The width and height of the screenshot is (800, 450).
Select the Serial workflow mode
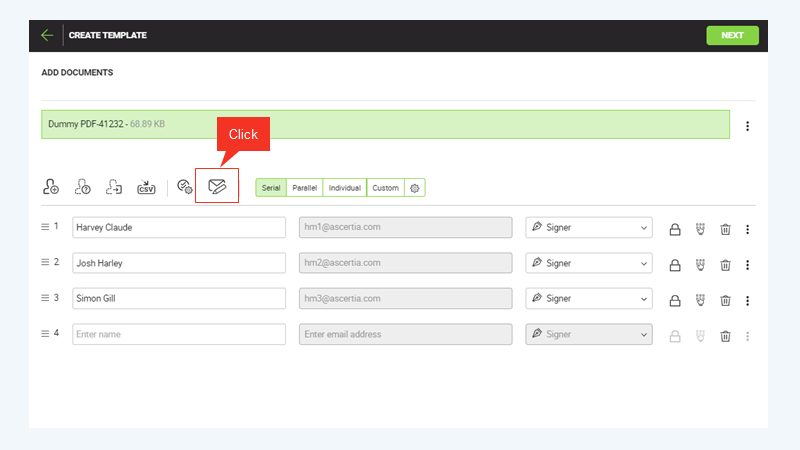pos(271,188)
